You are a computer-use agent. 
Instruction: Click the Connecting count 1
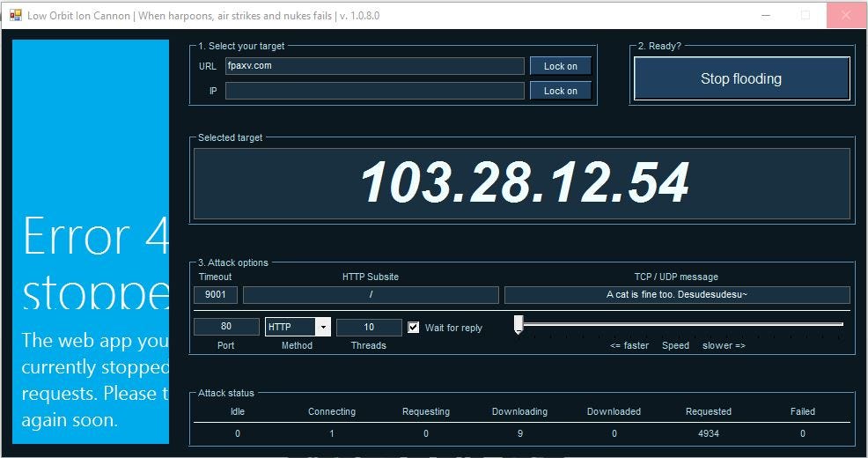coord(332,433)
